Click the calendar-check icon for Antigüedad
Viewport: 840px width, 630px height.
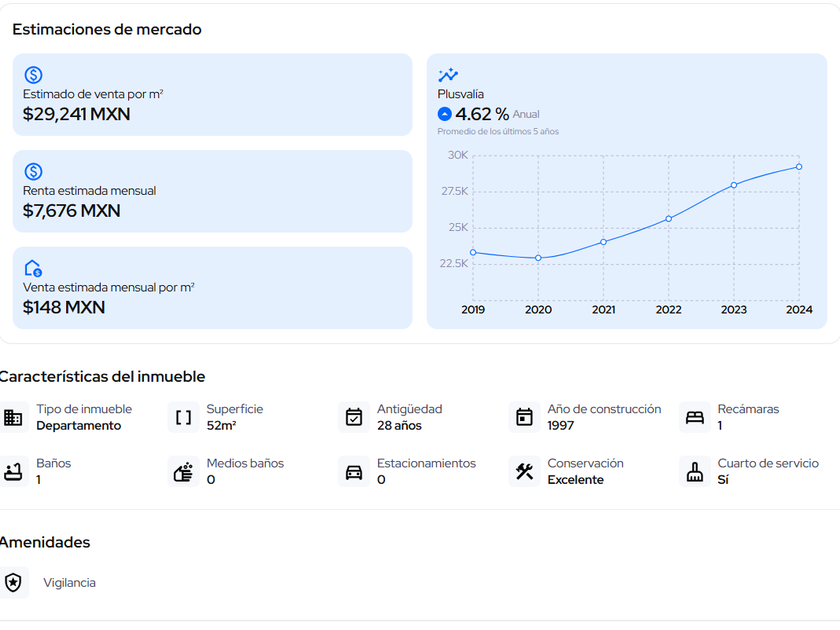(354, 417)
